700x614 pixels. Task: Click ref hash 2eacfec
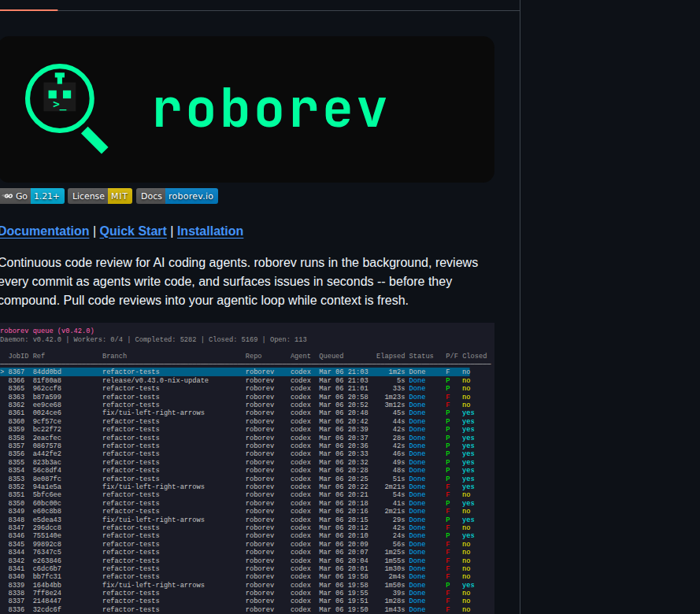coord(47,438)
